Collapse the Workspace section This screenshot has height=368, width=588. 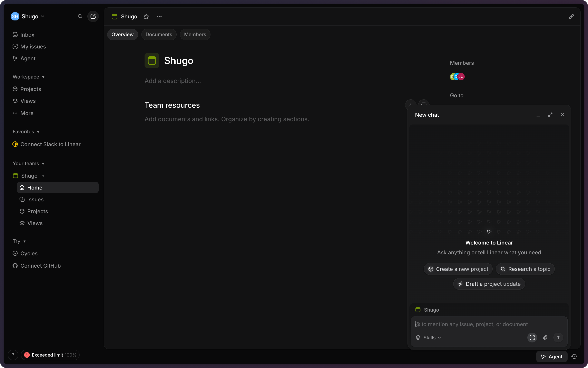(x=29, y=77)
